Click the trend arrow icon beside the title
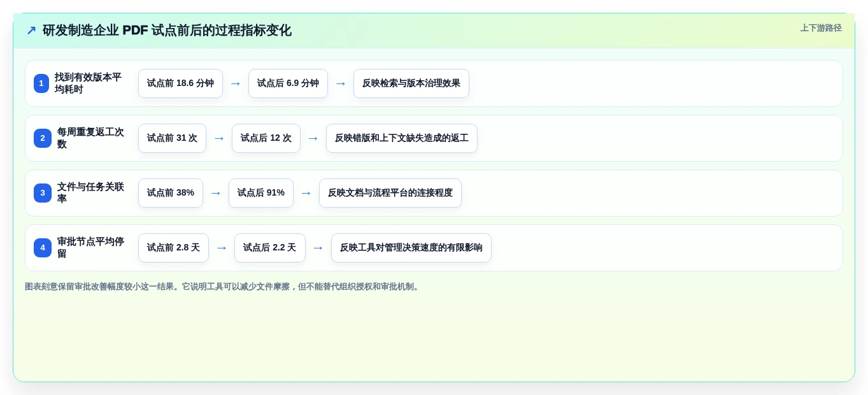 [31, 31]
